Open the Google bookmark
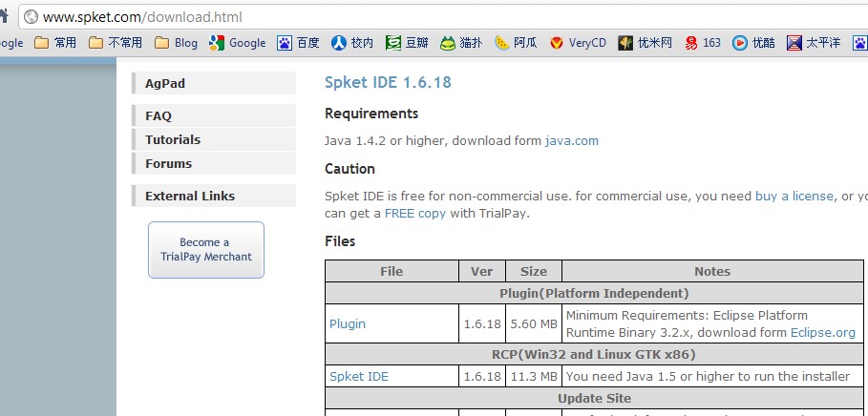The height and width of the screenshot is (416, 868). [238, 43]
